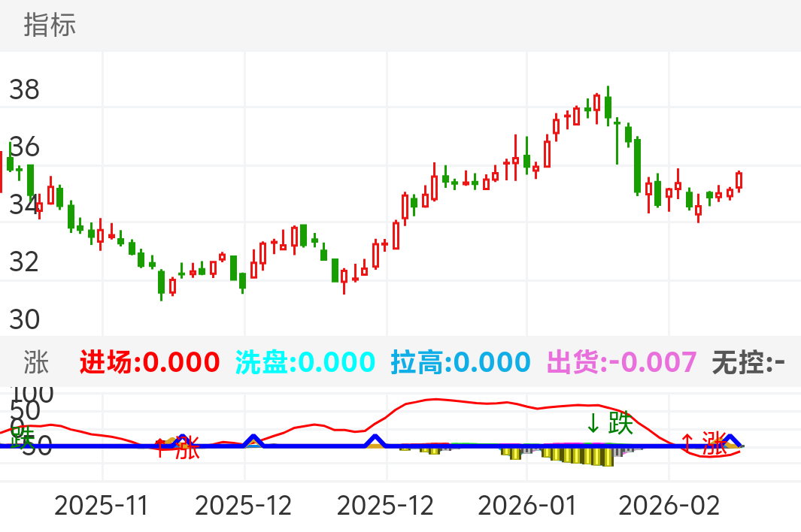The width and height of the screenshot is (801, 532).
Task: Select the 2025-11 date axis label
Action: pos(102,506)
